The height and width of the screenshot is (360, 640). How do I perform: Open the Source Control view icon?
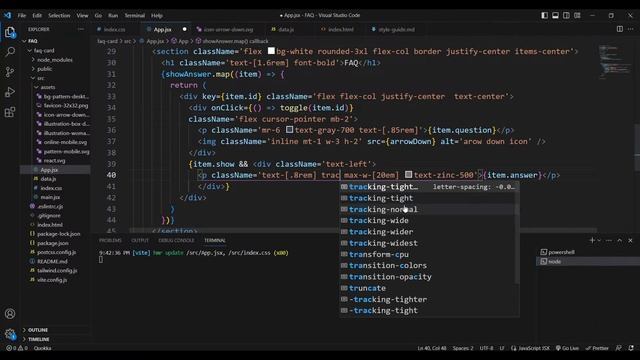pyautogui.click(x=10, y=72)
